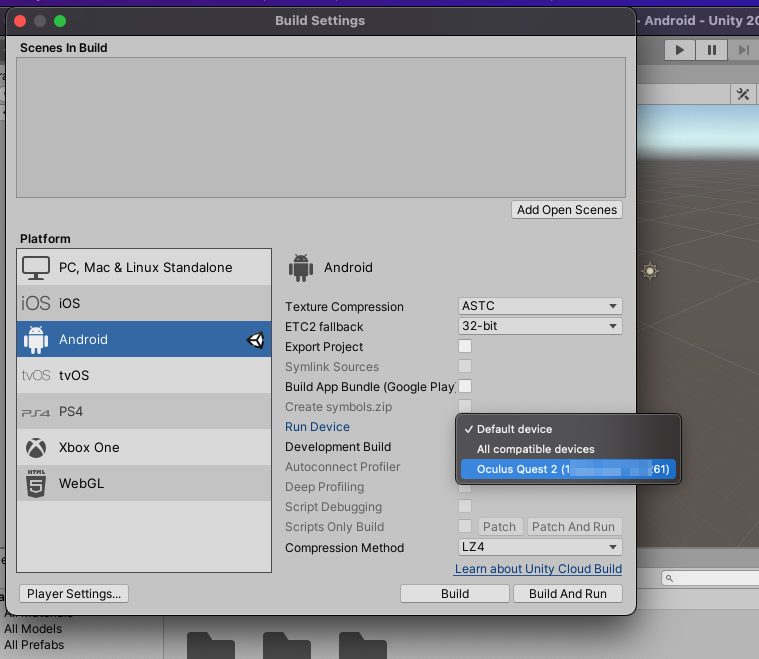Click the Project panel search field
Viewport: 759px width, 659px height.
711,578
